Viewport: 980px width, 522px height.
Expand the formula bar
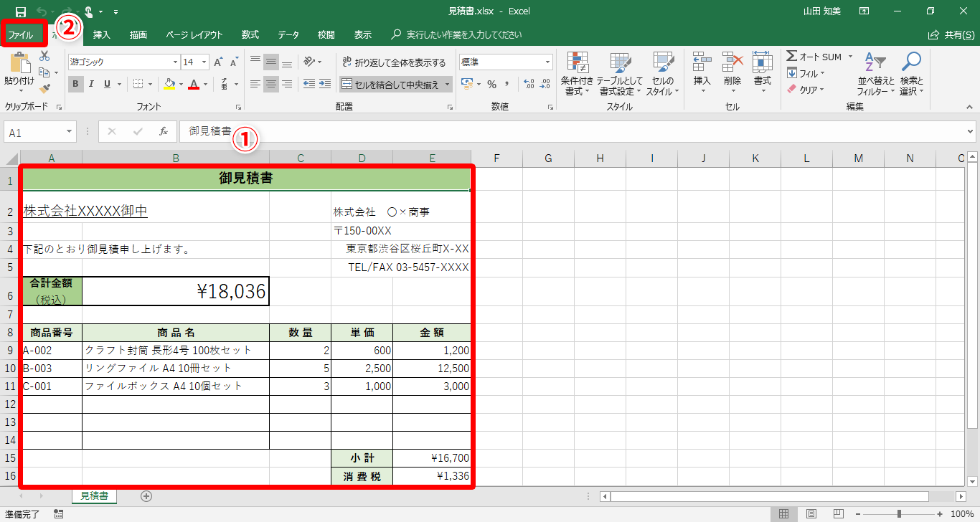[971, 132]
